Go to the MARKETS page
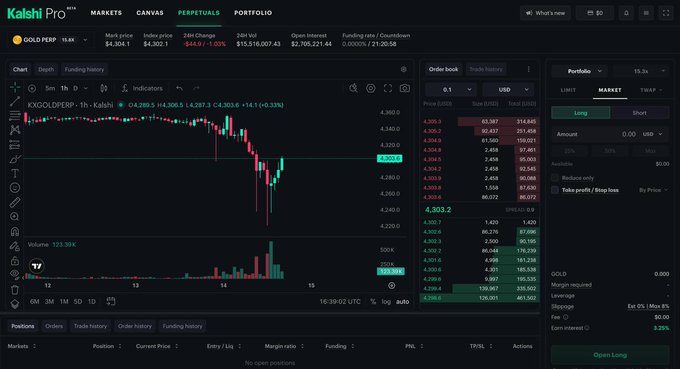 point(106,13)
